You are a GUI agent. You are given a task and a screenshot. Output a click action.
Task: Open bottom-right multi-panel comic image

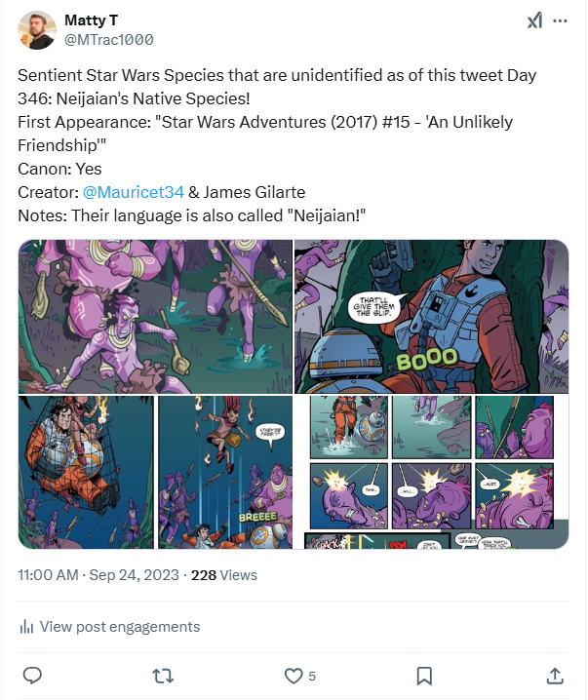tap(431, 472)
